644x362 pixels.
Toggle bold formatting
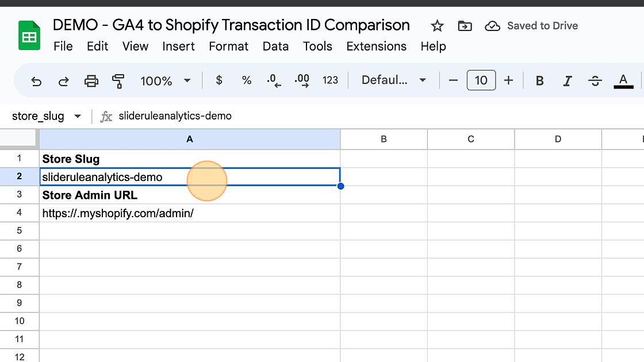click(x=539, y=81)
